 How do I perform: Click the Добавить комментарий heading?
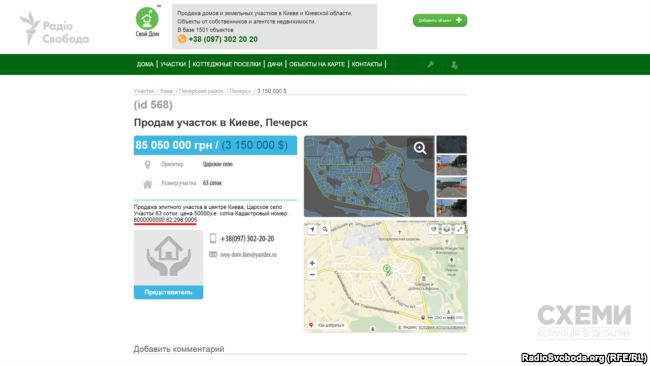click(179, 349)
